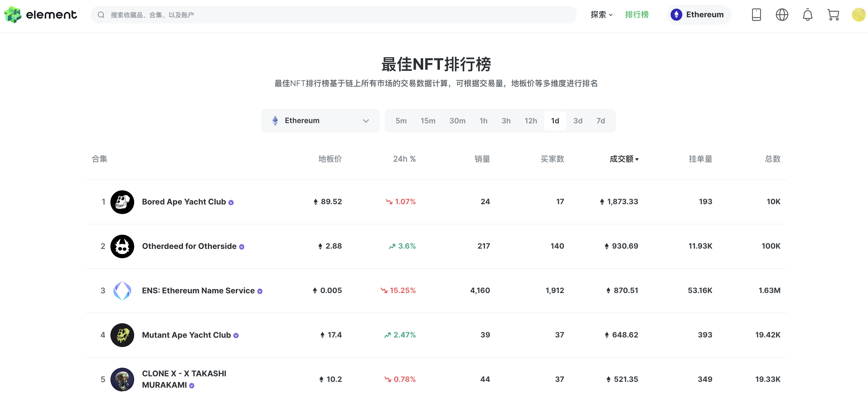868x401 pixels.
Task: Click verified badge beside Mutant Ape Yacht Club
Action: click(236, 336)
